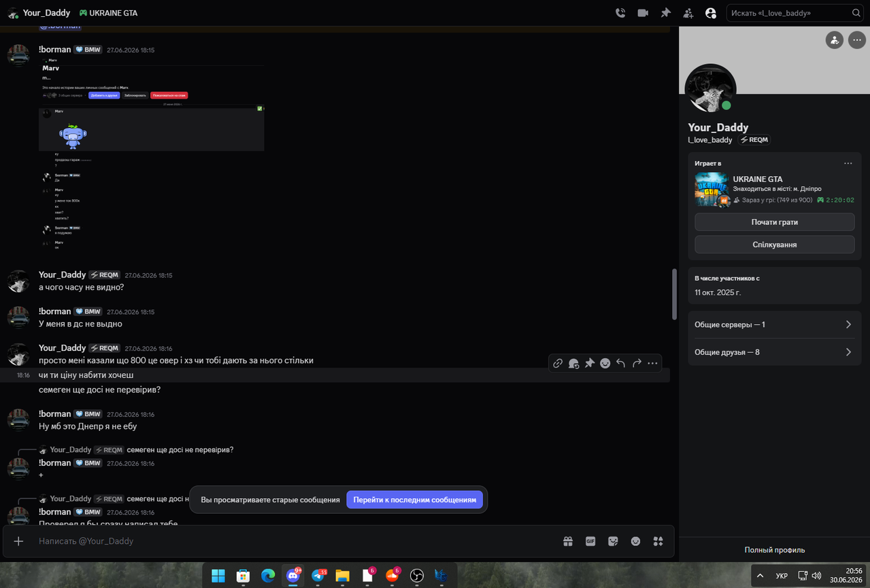
Task: Click the plus attach button in message bar
Action: (18, 541)
